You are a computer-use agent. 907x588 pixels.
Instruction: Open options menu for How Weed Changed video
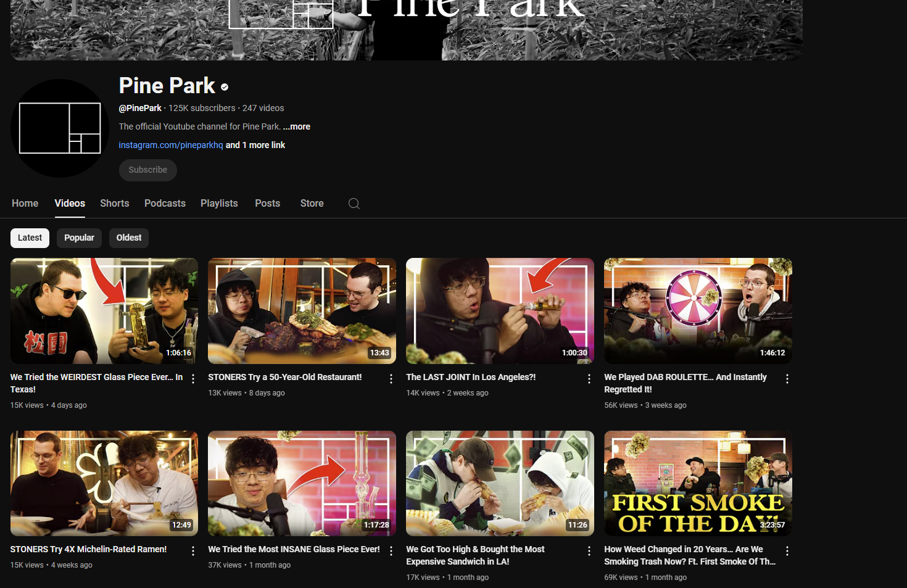click(787, 551)
